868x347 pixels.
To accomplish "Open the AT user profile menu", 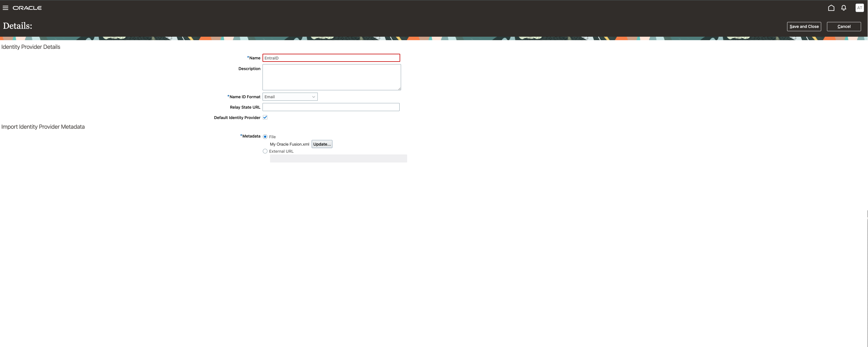I will pos(859,8).
